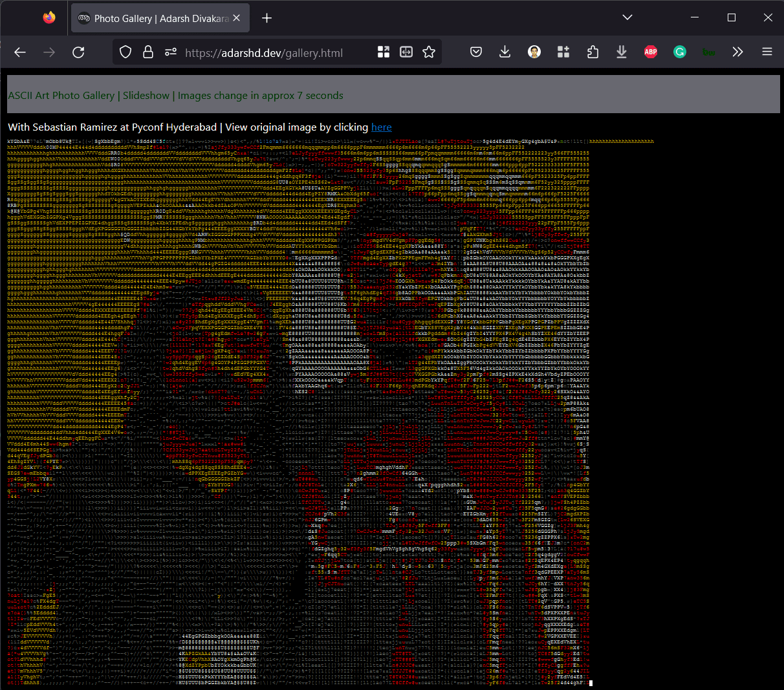Open site permissions icon in address bar

pyautogui.click(x=170, y=52)
